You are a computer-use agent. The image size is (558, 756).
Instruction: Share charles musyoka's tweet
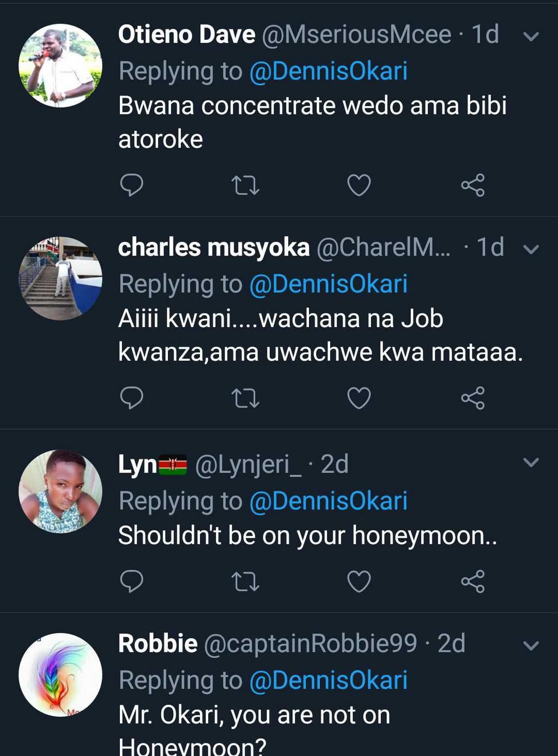[x=472, y=398]
